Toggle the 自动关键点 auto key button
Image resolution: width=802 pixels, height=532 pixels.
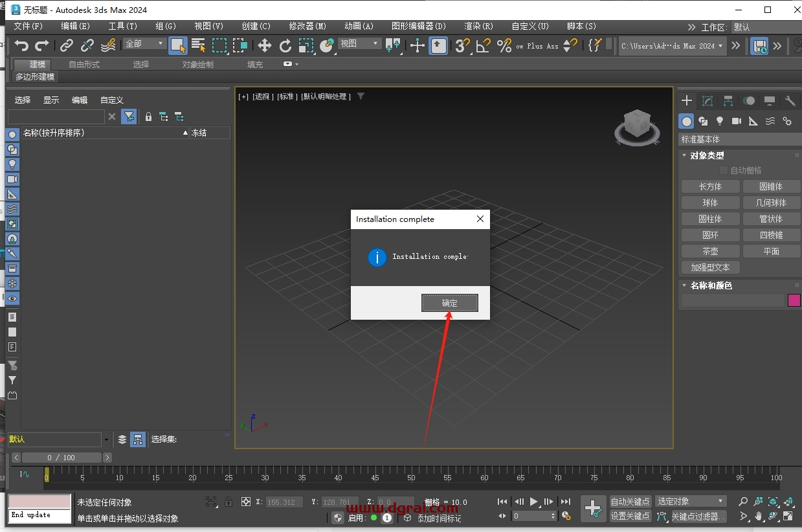click(x=630, y=502)
